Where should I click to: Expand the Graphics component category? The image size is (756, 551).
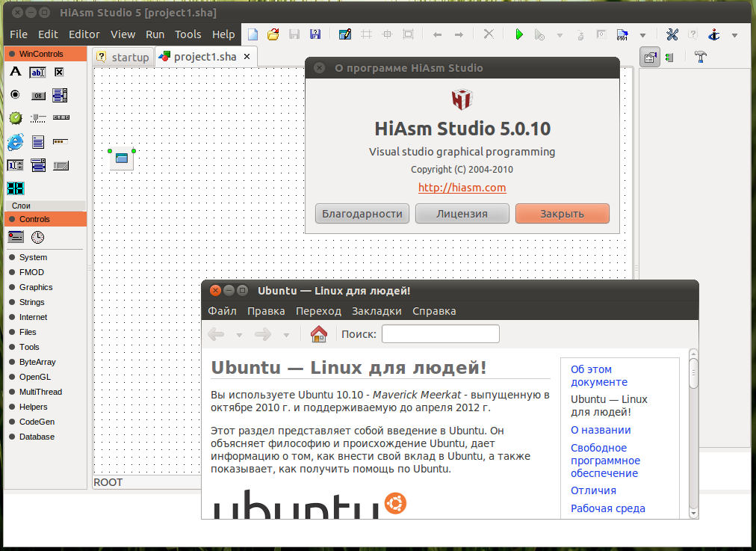(36, 287)
